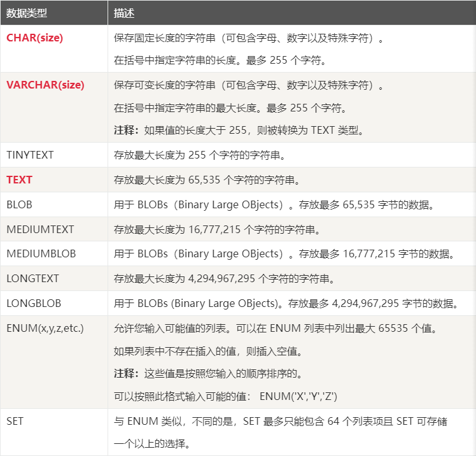Click the red CHAR(size) data type link
The height and width of the screenshot is (456, 476).
tap(34, 38)
